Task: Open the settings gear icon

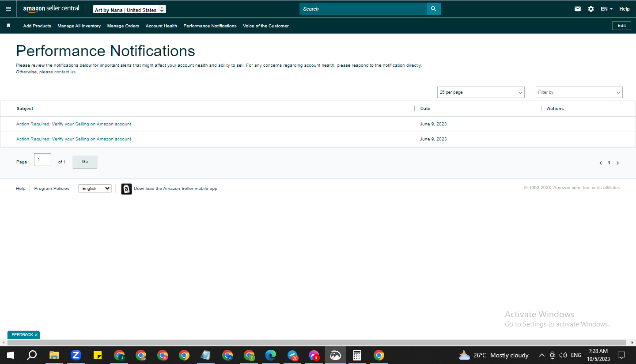Action: click(x=591, y=9)
